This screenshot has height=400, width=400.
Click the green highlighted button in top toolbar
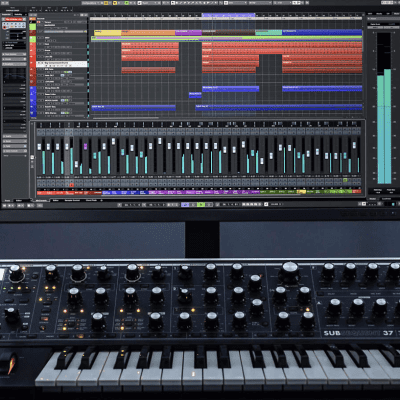[126, 3]
